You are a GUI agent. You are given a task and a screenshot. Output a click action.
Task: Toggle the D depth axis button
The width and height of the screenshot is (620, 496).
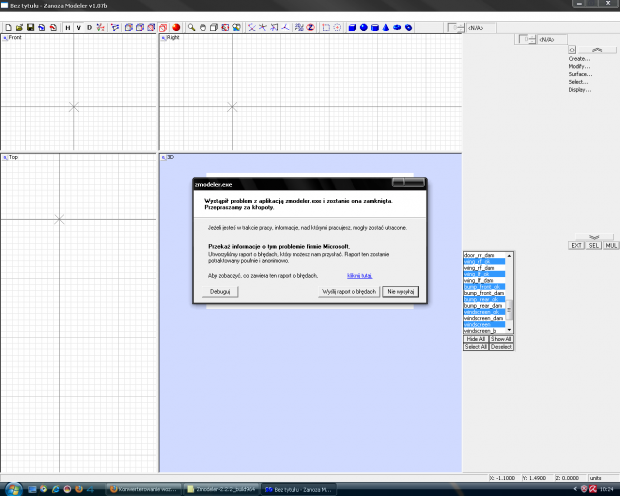tap(89, 28)
